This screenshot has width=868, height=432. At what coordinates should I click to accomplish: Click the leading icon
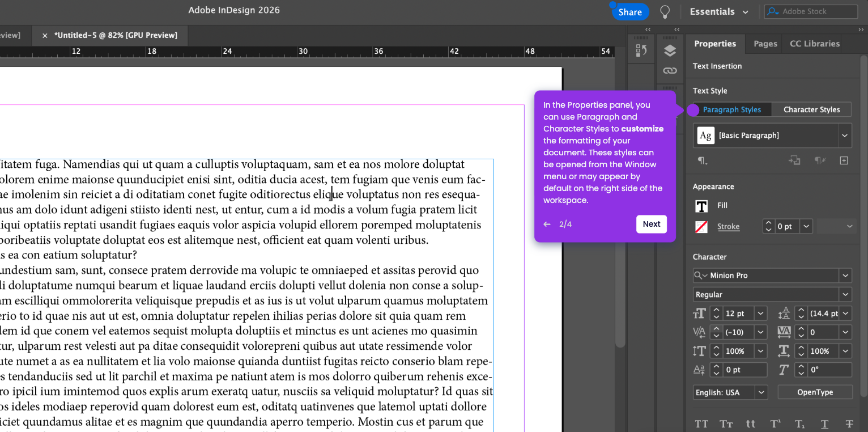[784, 314]
